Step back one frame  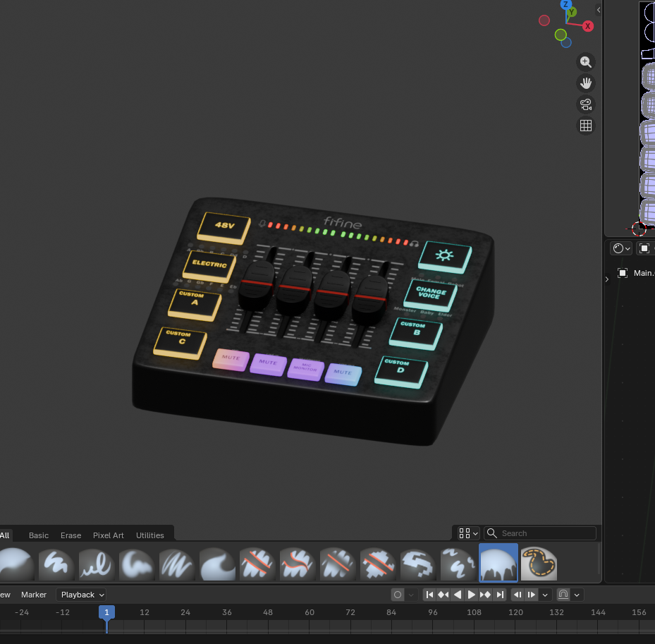click(x=518, y=595)
